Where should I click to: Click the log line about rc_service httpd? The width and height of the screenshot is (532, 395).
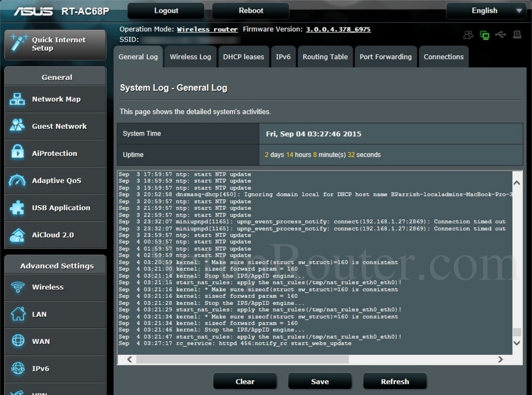pyautogui.click(x=235, y=343)
